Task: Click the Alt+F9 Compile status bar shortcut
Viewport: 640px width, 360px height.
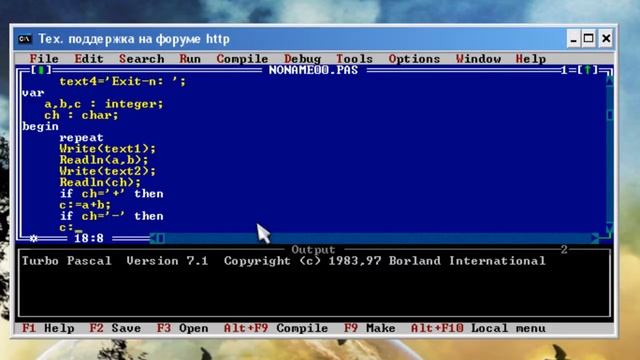Action: [x=276, y=328]
